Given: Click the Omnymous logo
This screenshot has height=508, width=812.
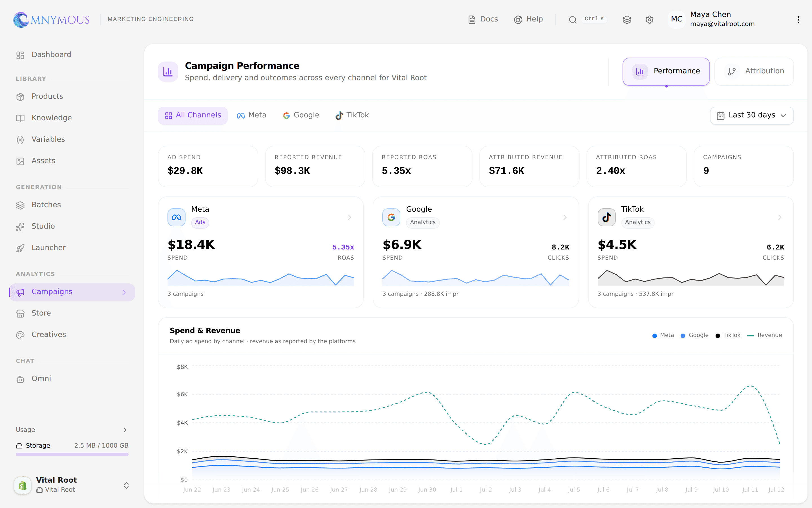Looking at the screenshot, I should click(x=51, y=19).
